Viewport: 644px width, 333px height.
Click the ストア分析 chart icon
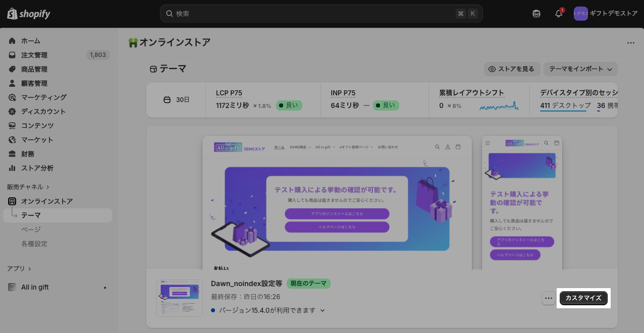pos(12,168)
